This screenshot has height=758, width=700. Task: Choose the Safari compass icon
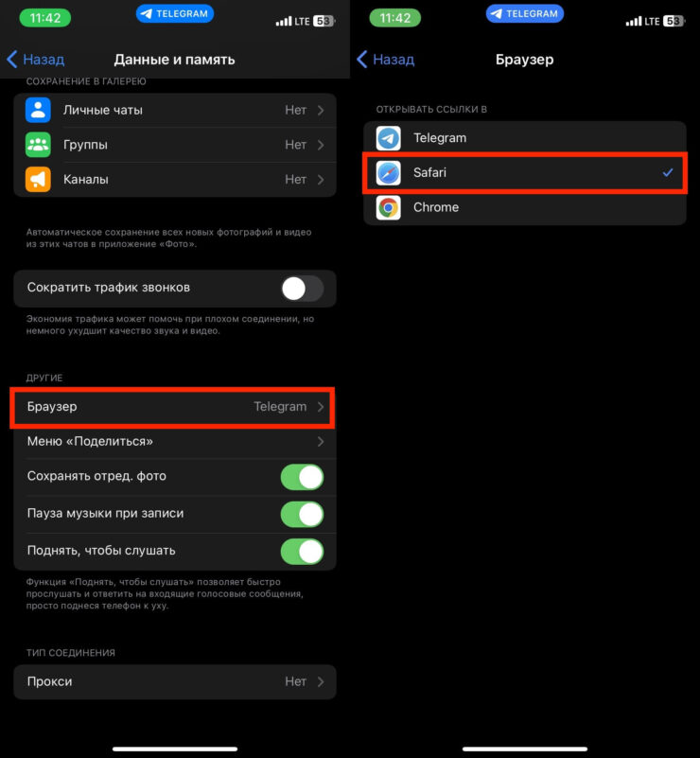coord(389,173)
